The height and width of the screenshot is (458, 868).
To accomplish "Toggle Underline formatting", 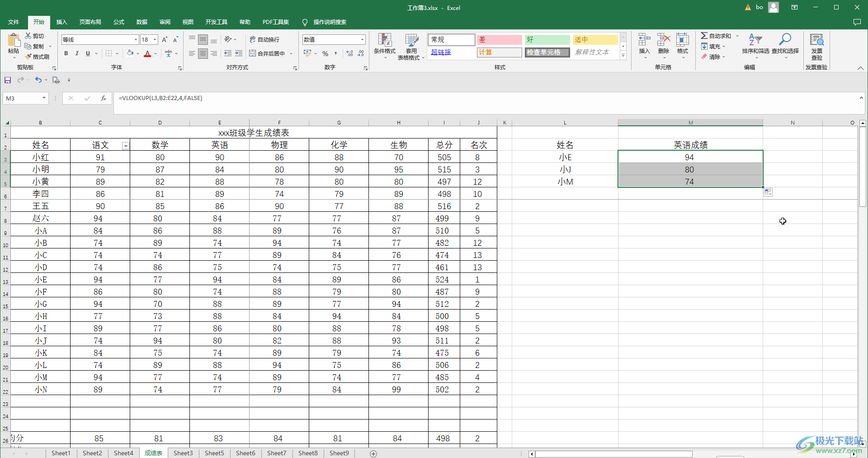I will [88, 53].
